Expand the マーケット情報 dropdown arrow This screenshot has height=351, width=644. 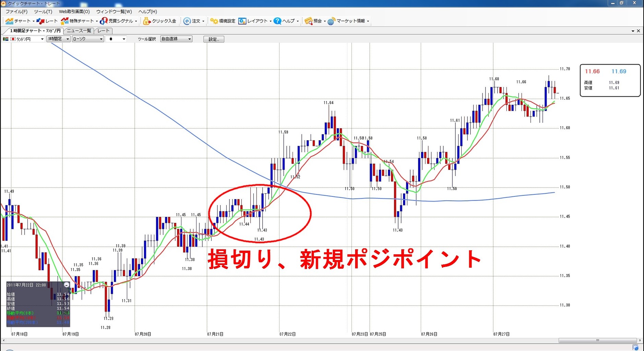(368, 21)
